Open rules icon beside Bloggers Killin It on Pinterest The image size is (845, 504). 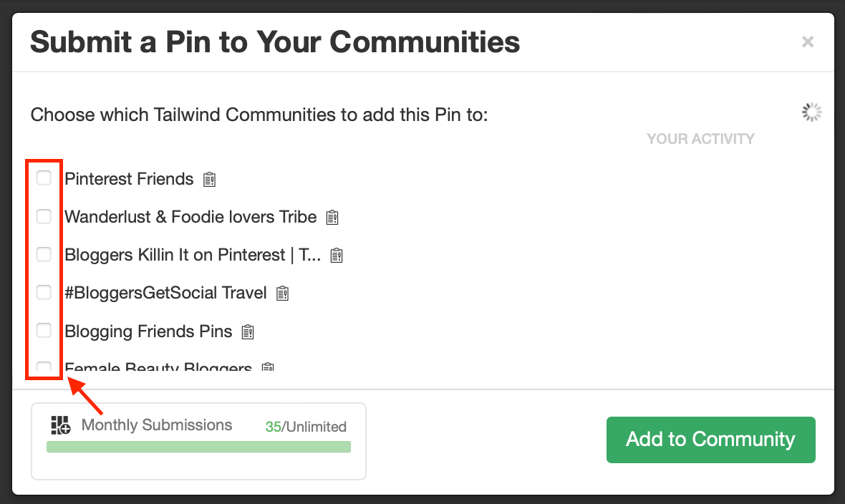point(337,255)
